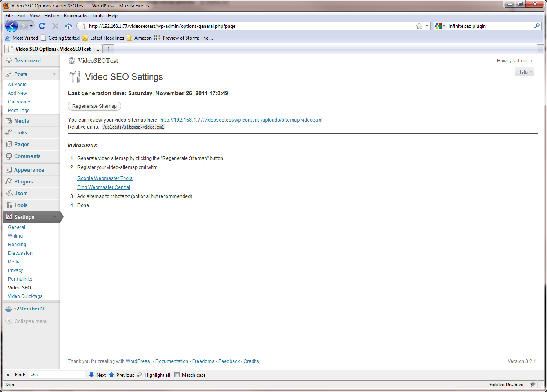Click the Tools menu icon
The height and width of the screenshot is (392, 547).
(x=9, y=205)
